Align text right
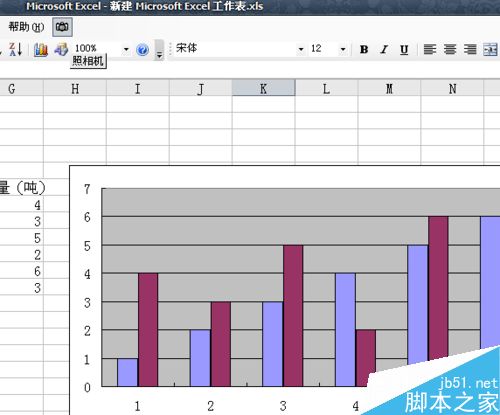 pos(470,50)
